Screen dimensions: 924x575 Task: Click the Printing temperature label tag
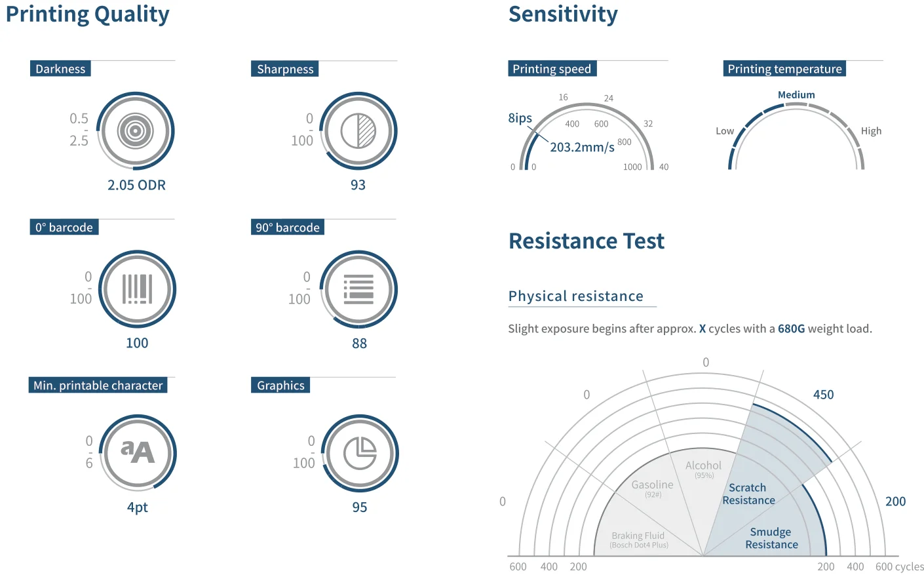pyautogui.click(x=784, y=69)
